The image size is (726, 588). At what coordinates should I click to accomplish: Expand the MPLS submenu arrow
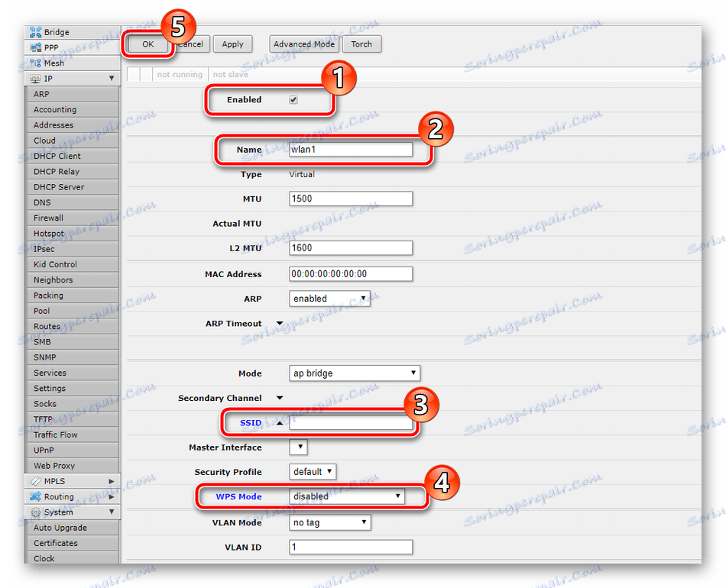click(x=112, y=481)
